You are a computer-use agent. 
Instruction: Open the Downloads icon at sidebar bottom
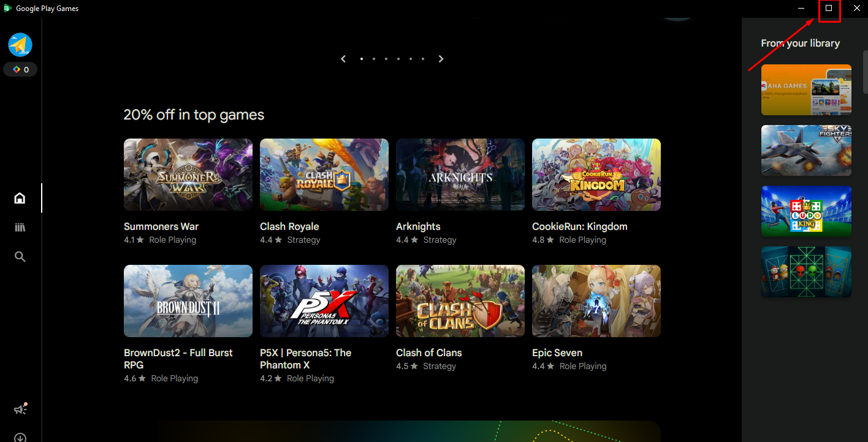coord(20,438)
